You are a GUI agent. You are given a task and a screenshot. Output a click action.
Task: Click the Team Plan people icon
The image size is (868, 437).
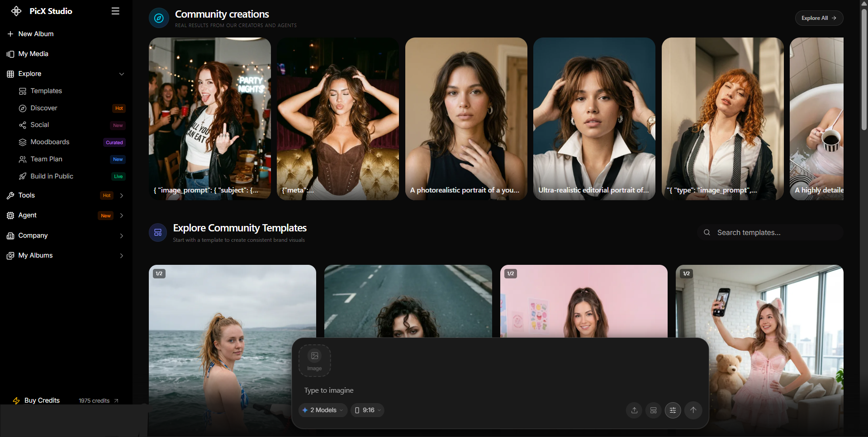click(23, 160)
